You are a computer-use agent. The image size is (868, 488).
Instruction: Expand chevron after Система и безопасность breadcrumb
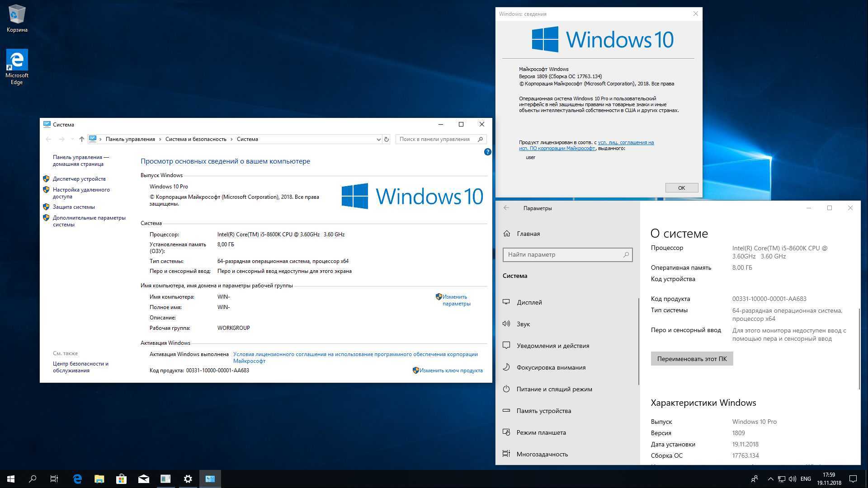point(231,139)
